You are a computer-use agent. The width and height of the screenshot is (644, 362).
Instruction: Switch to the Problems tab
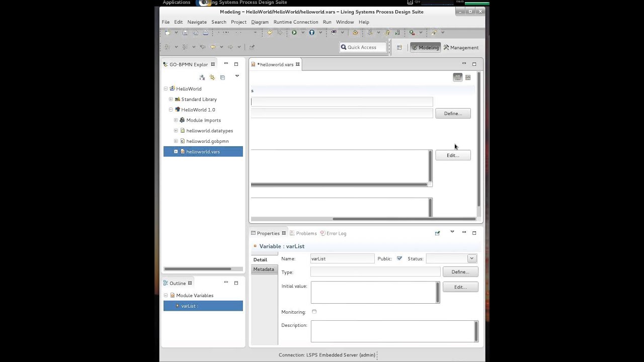pos(303,233)
